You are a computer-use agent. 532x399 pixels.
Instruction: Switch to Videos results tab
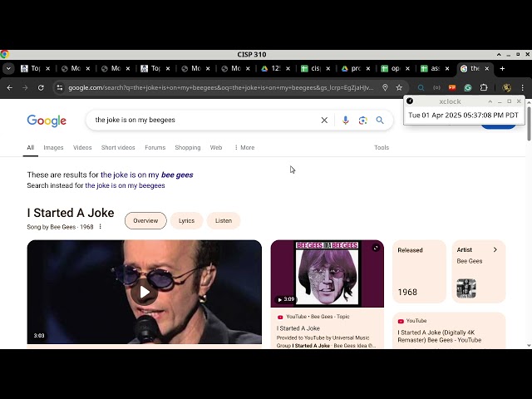82,148
